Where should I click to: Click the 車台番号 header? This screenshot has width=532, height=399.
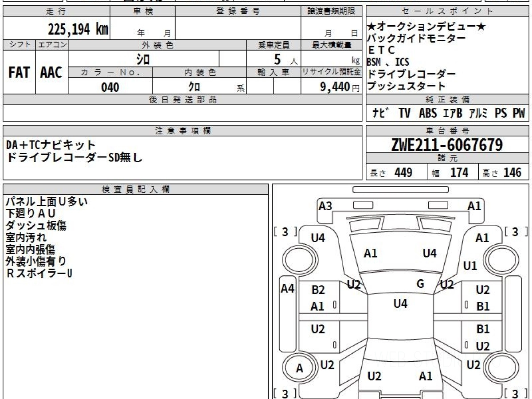tap(448, 131)
